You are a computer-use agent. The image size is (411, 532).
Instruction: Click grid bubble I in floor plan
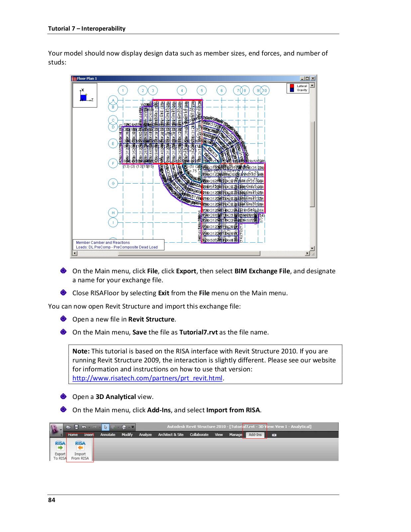[113, 222]
